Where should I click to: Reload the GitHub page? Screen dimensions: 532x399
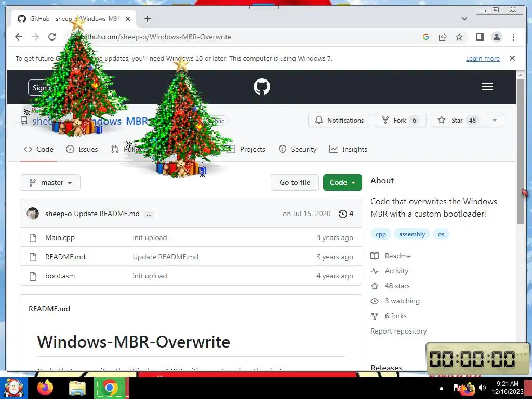(52, 37)
